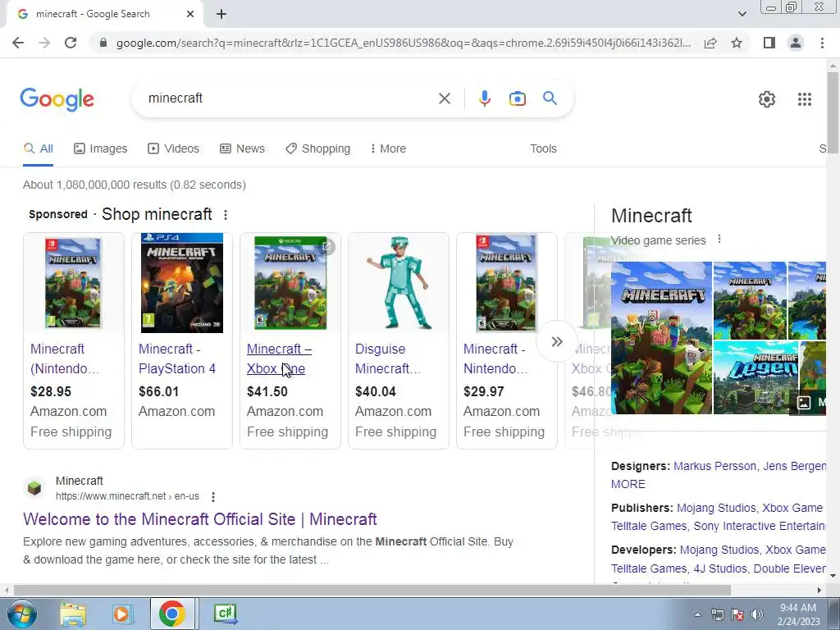Click into the minecraft search field
Viewport: 840px width, 630px height.
(x=290, y=98)
